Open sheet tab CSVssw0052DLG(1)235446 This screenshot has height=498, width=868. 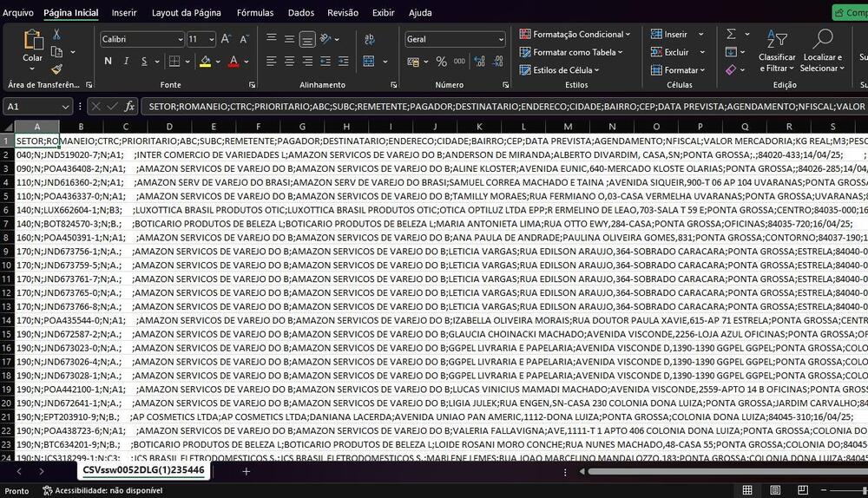(143, 470)
